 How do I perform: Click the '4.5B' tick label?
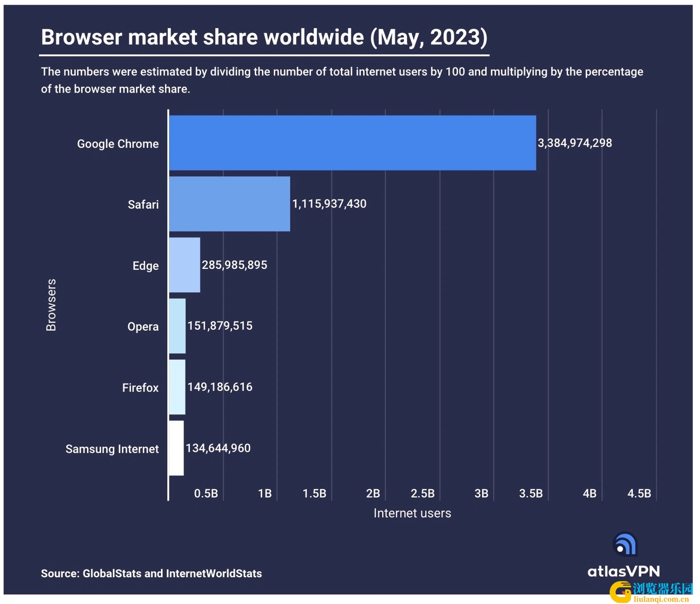(x=639, y=494)
